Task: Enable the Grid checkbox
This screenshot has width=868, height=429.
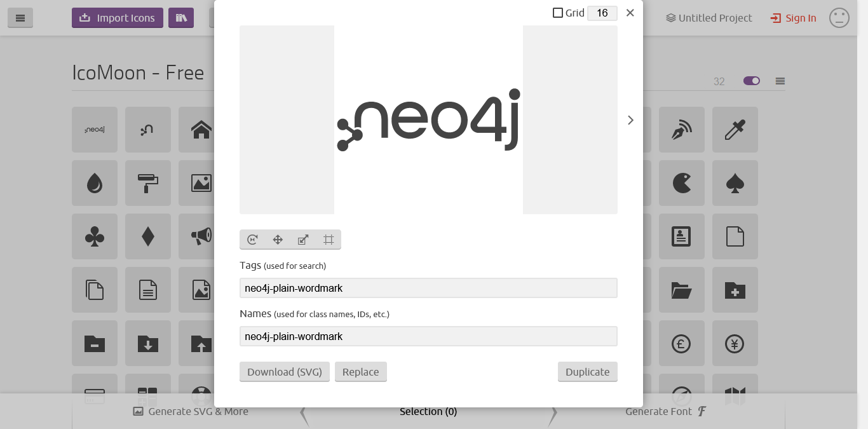Action: point(558,13)
